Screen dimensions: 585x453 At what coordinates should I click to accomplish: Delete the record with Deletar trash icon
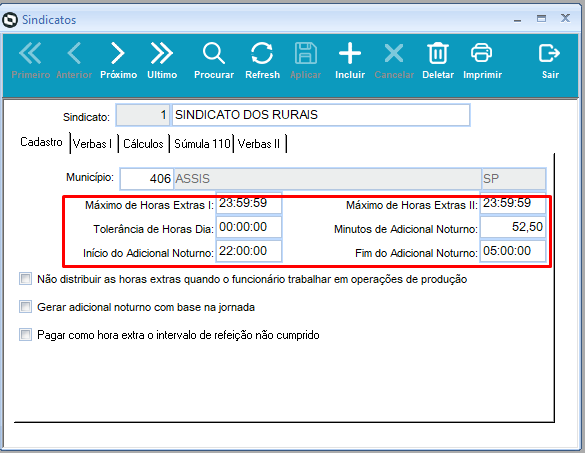click(x=438, y=60)
